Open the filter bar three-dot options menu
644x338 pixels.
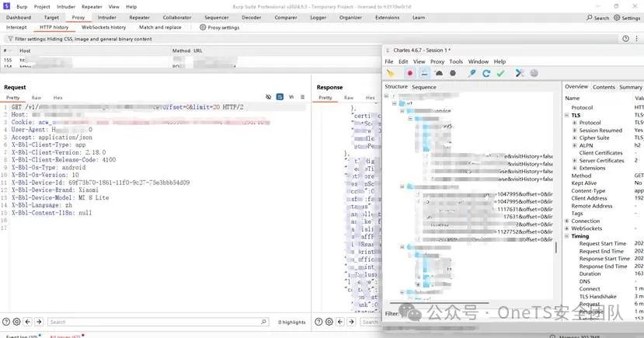pos(636,39)
